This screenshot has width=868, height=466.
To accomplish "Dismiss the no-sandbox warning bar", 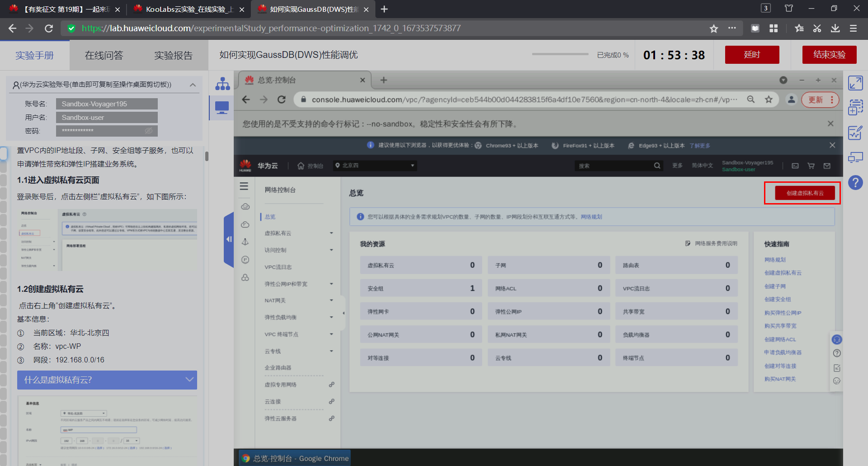I will pyautogui.click(x=830, y=124).
